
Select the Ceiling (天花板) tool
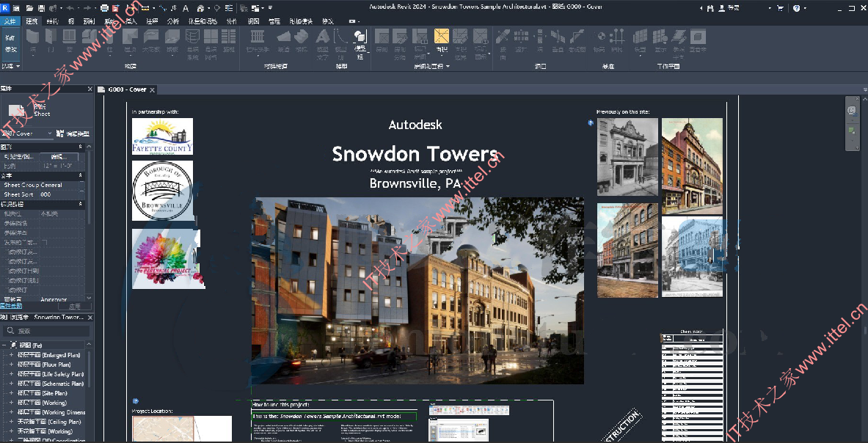click(x=151, y=42)
